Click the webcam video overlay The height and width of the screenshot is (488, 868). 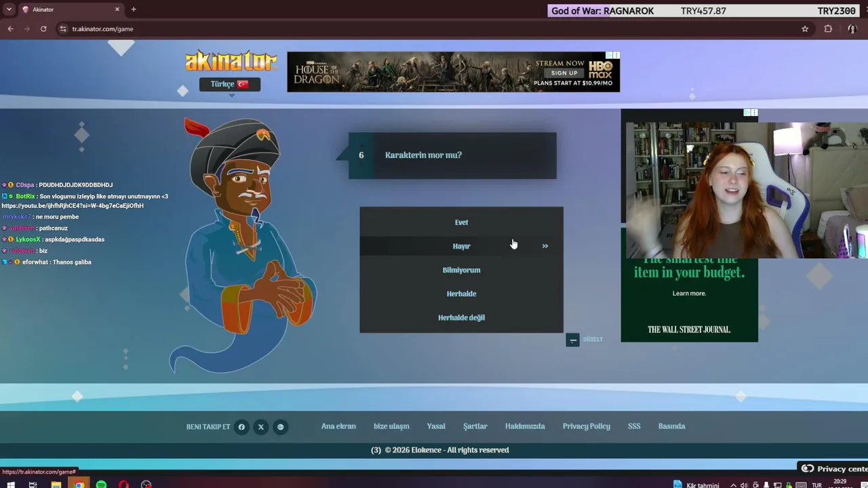(x=747, y=190)
